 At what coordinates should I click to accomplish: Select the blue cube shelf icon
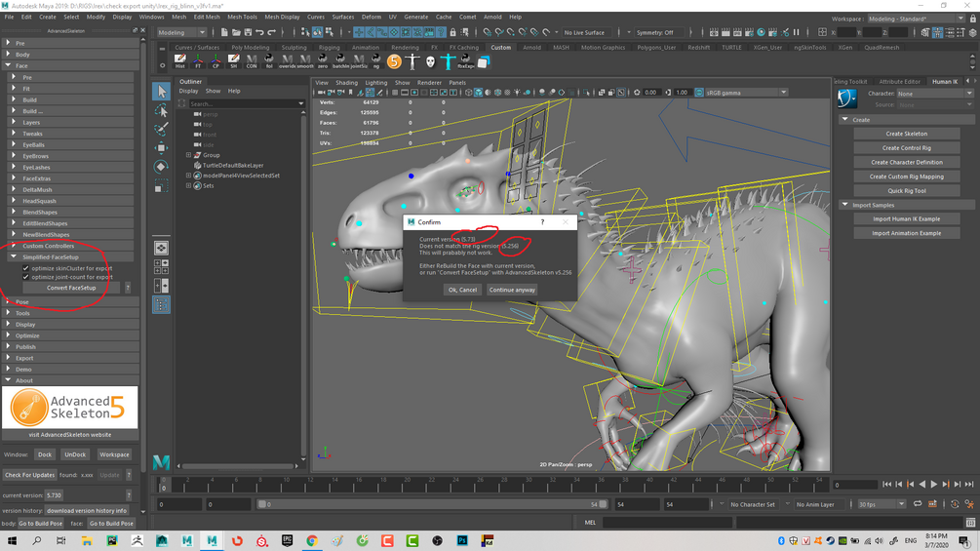484,61
